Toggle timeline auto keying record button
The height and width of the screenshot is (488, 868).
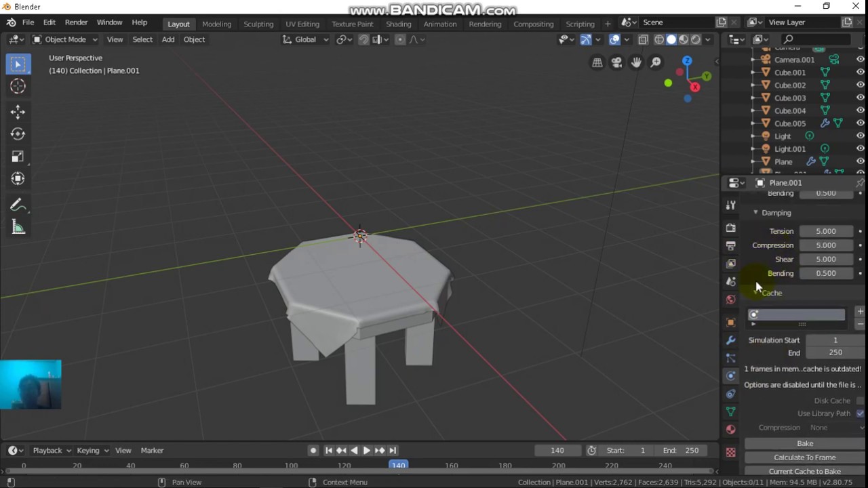point(313,450)
